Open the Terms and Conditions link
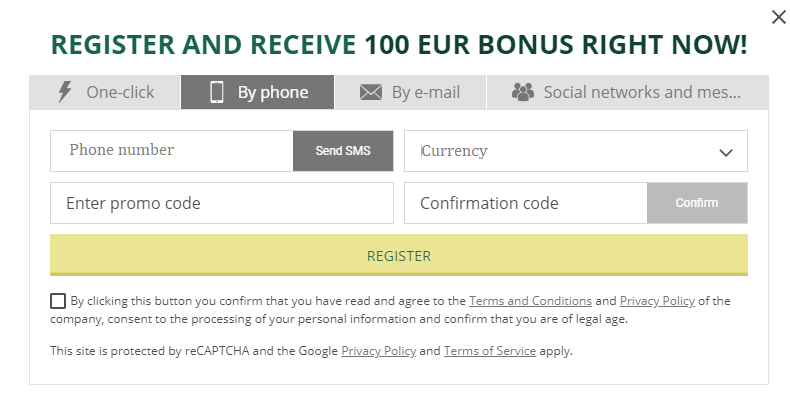790x406 pixels. point(530,301)
